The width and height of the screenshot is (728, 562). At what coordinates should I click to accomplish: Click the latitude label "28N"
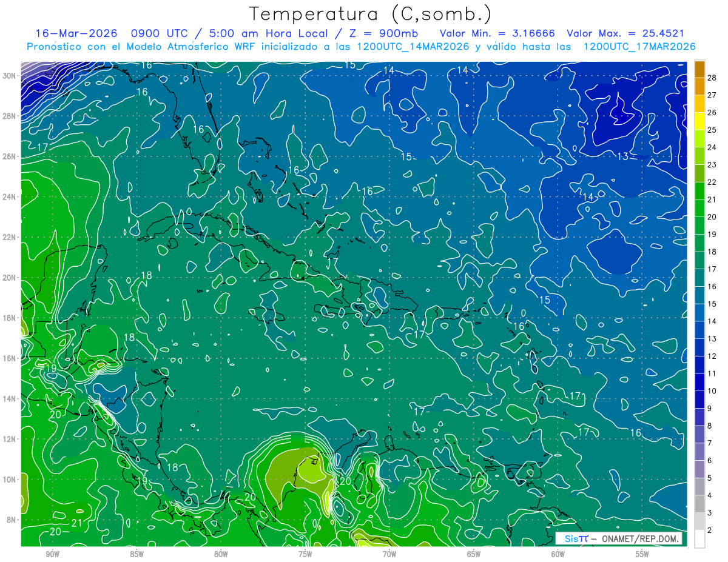pyautogui.click(x=10, y=116)
